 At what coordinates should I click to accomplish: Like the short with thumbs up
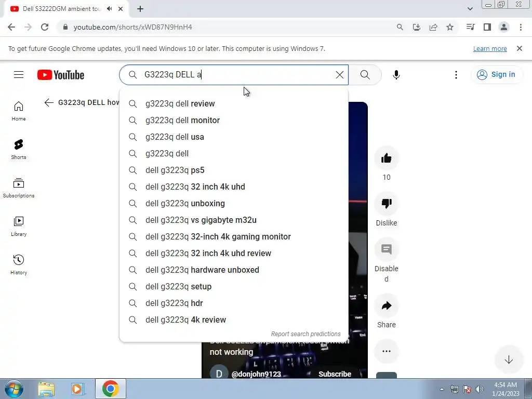(x=387, y=158)
